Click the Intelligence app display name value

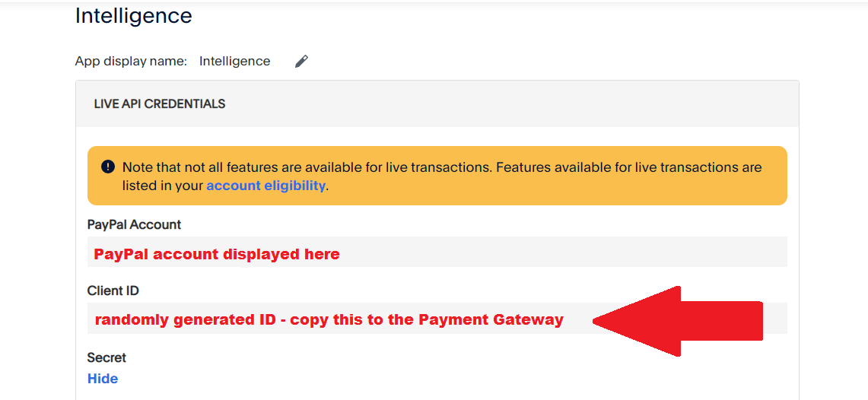(x=235, y=62)
